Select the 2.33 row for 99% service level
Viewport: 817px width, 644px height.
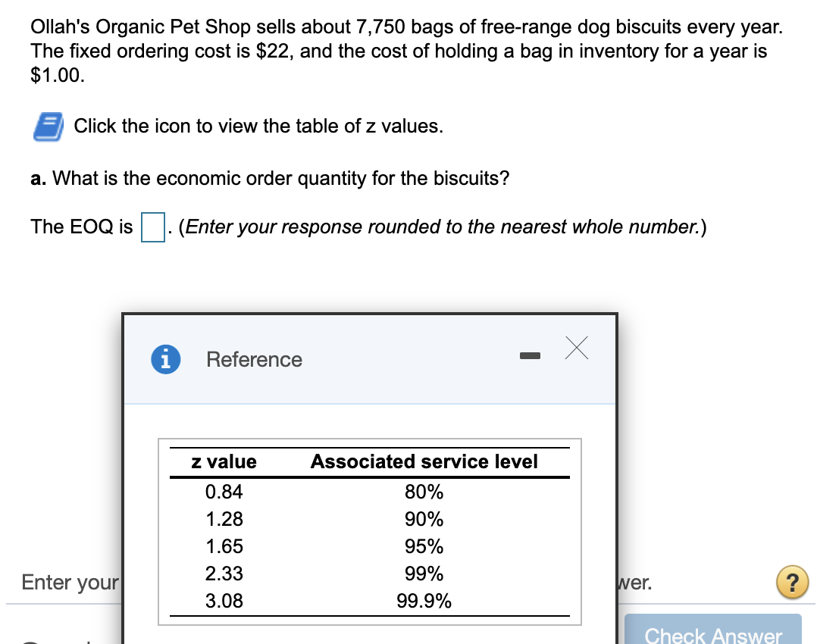(225, 574)
